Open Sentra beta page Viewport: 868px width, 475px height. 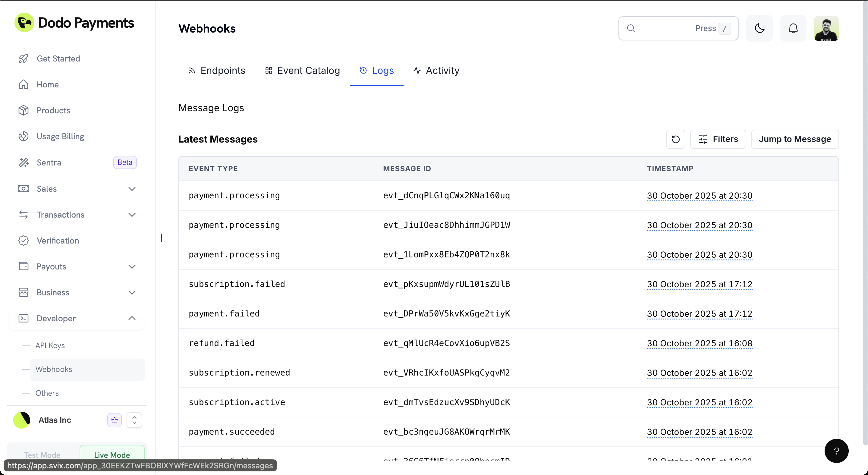[x=49, y=162]
